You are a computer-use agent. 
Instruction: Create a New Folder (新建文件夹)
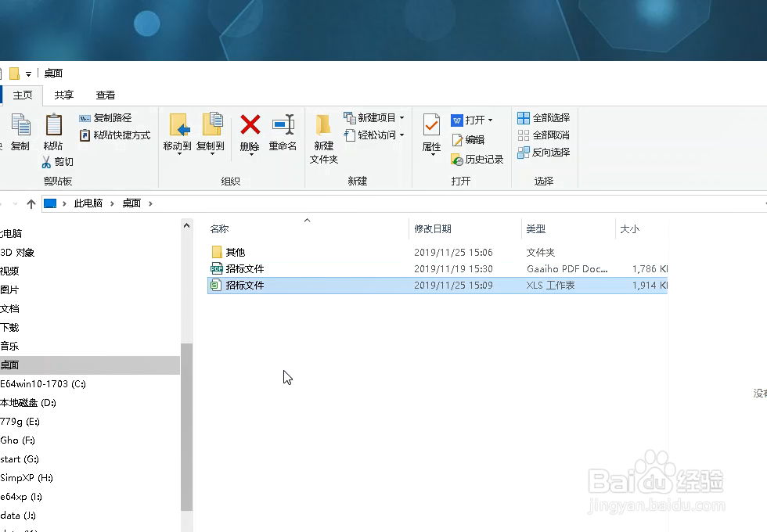point(323,139)
